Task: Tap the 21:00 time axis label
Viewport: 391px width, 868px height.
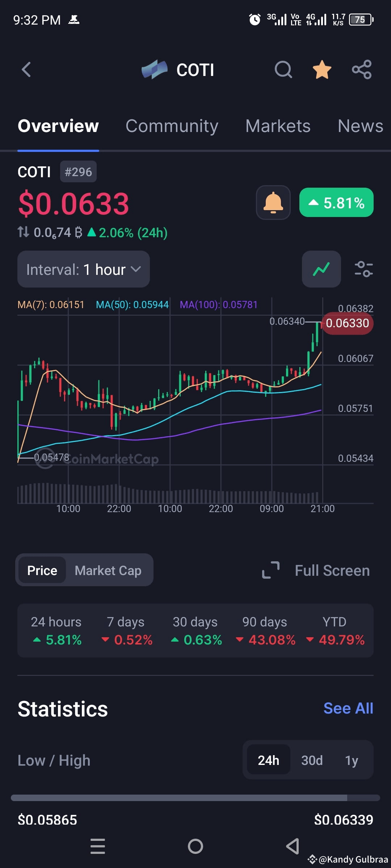Action: tap(323, 509)
